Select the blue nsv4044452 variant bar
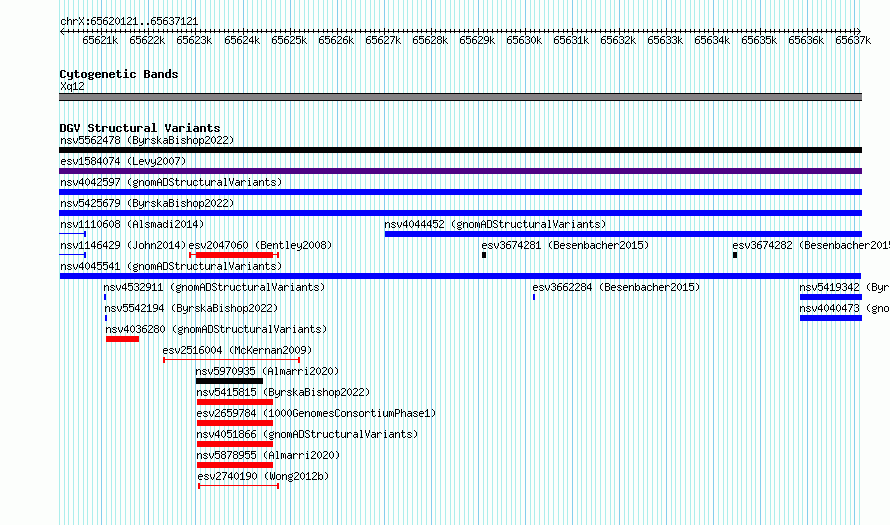The width and height of the screenshot is (890, 525). click(623, 234)
